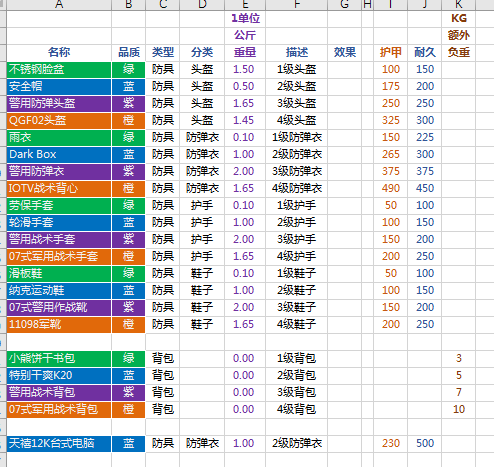Select the Dark Box cell
494x467 pixels.
click(59, 155)
